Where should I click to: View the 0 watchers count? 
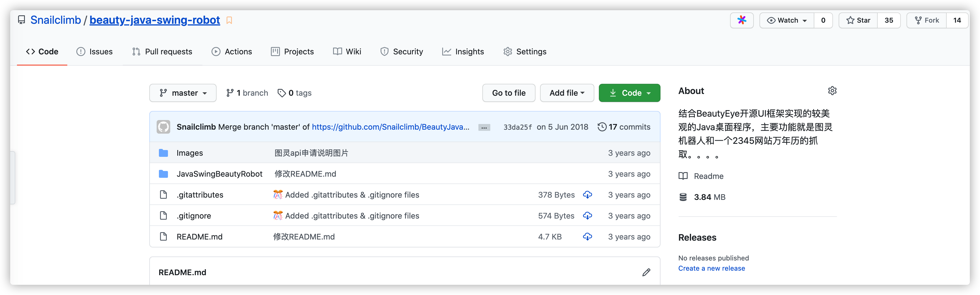pos(823,20)
